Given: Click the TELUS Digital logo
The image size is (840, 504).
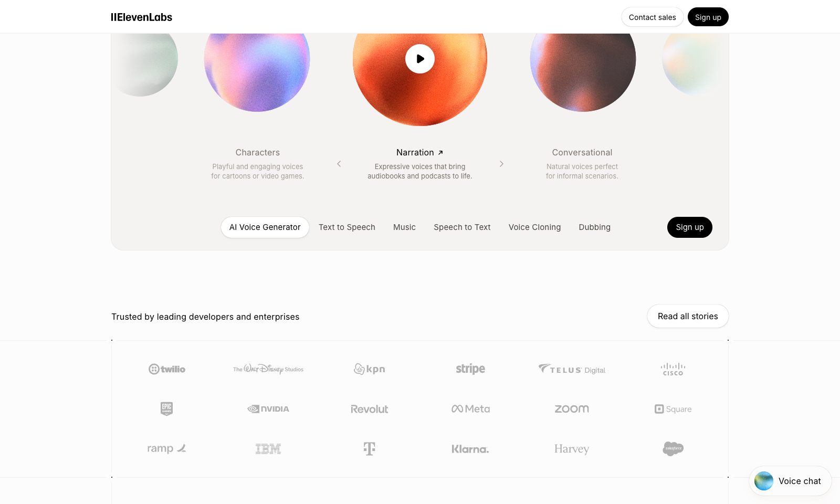Looking at the screenshot, I should 572,369.
